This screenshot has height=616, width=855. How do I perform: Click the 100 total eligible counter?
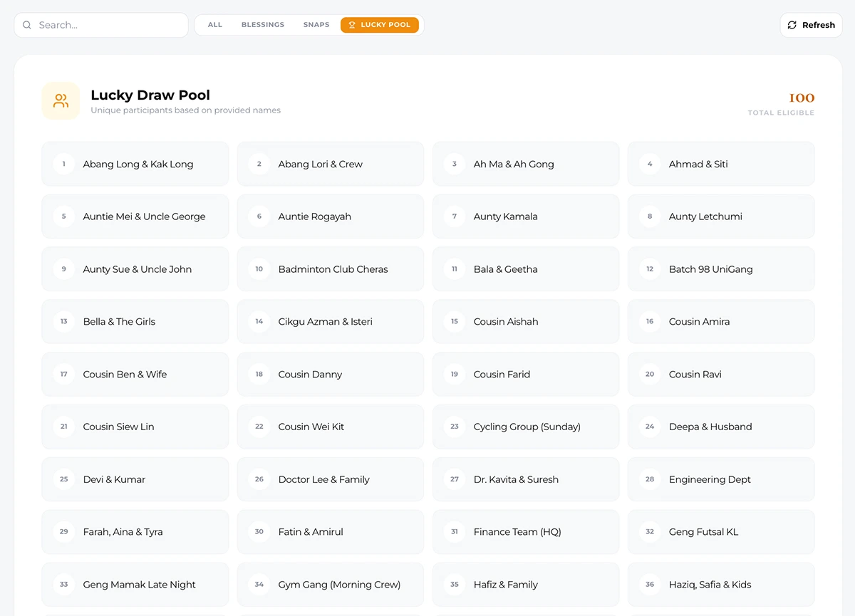[x=801, y=99]
